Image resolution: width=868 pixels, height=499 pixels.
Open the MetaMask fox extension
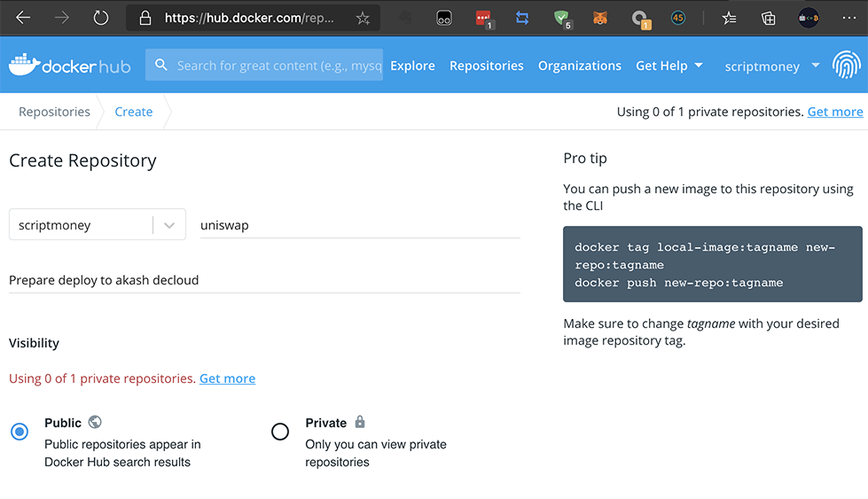pyautogui.click(x=600, y=19)
